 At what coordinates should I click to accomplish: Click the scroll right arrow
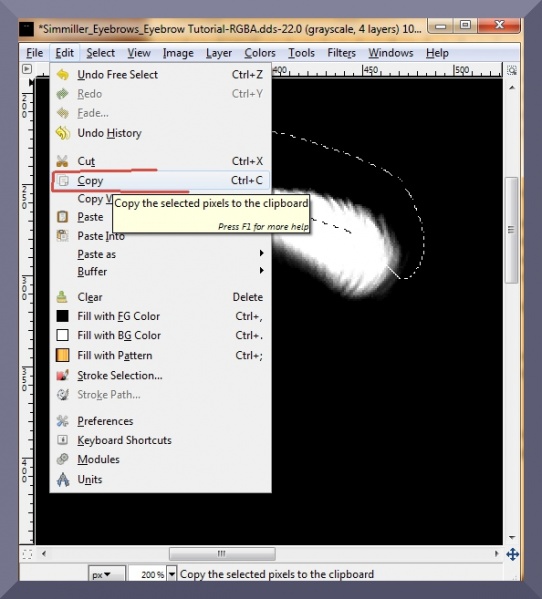[496, 554]
